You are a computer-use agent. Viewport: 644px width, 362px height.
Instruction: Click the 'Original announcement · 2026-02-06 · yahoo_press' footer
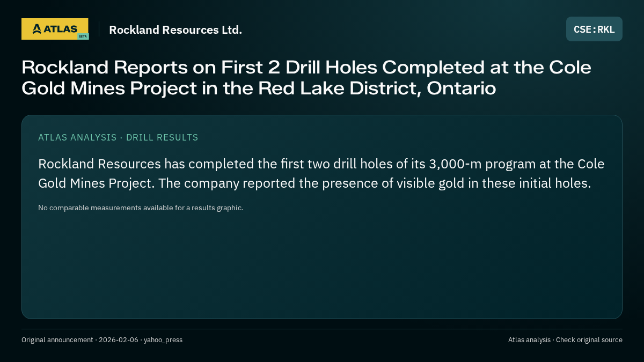coord(102,339)
